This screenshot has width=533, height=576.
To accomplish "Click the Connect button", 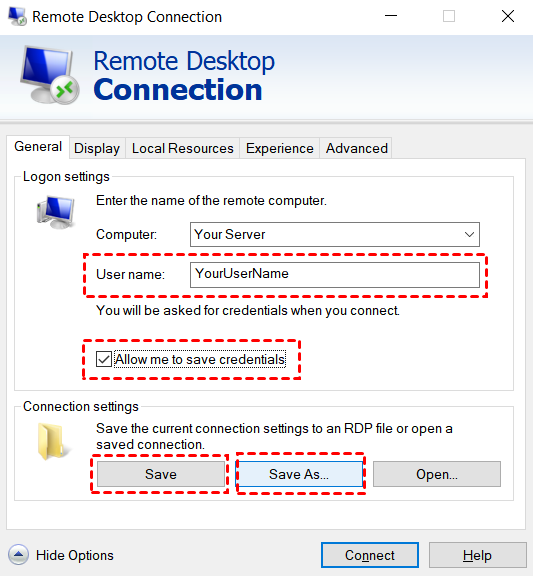I will (370, 555).
